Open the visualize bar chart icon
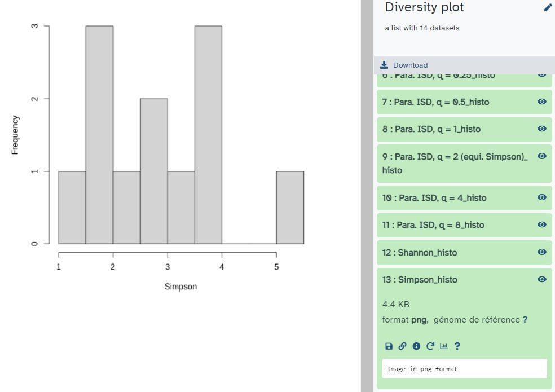The image size is (555, 392). pyautogui.click(x=444, y=346)
